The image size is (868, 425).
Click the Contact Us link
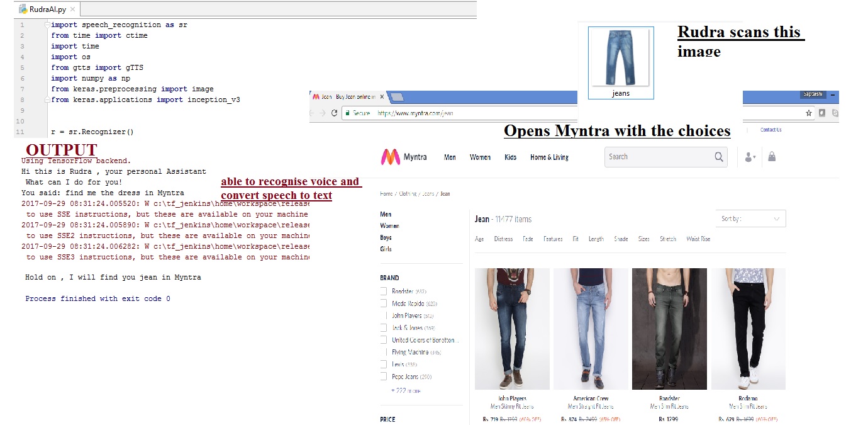(x=771, y=130)
